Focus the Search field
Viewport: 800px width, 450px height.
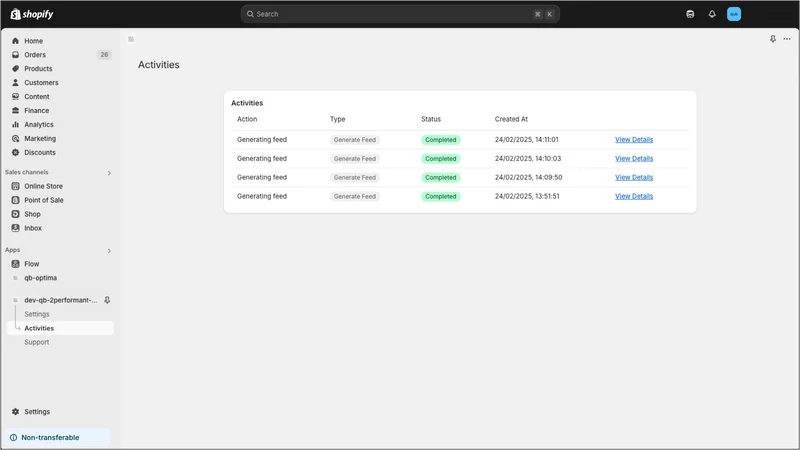400,14
